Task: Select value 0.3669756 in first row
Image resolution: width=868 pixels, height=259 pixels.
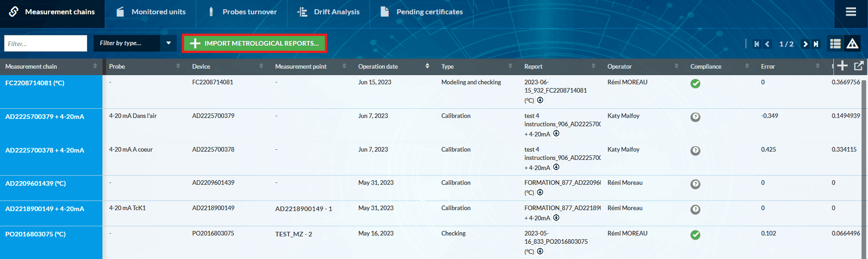Action: pyautogui.click(x=846, y=82)
